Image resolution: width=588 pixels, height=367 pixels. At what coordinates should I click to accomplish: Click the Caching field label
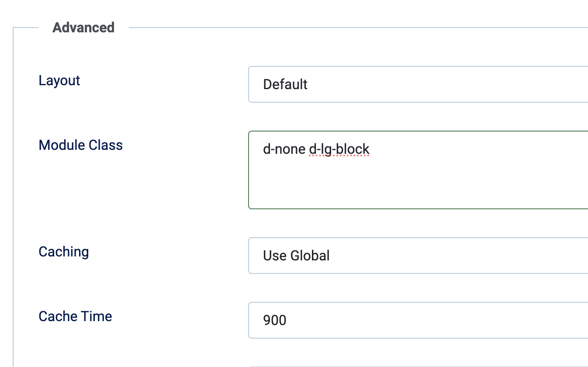pyautogui.click(x=64, y=252)
